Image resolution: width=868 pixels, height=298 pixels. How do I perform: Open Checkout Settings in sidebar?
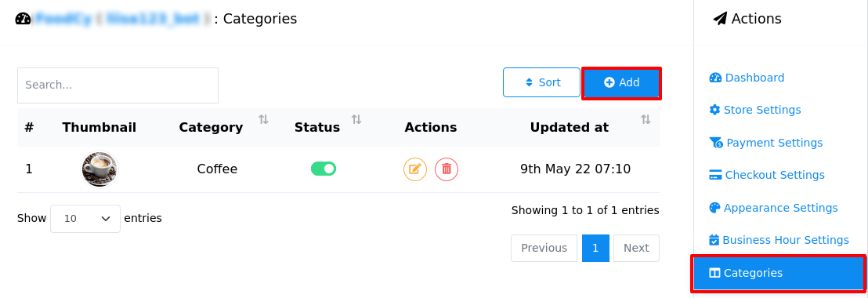tap(767, 175)
